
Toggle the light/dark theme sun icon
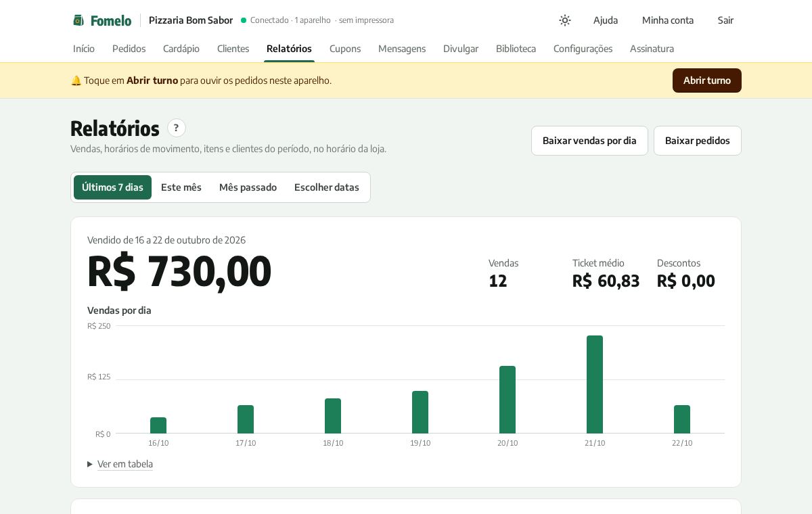tap(565, 20)
